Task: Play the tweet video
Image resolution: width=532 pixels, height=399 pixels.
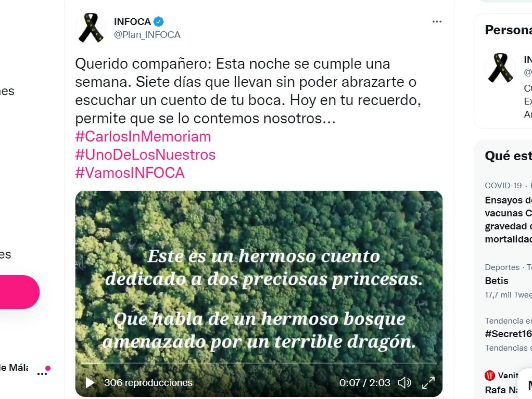Action: pos(90,382)
